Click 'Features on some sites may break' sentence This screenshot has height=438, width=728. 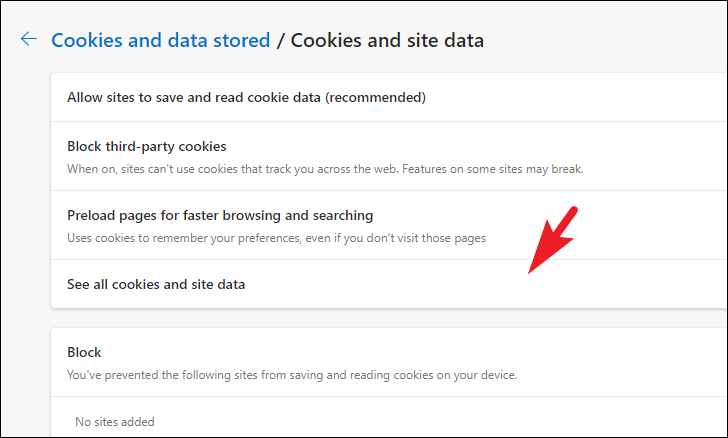pyautogui.click(x=493, y=169)
